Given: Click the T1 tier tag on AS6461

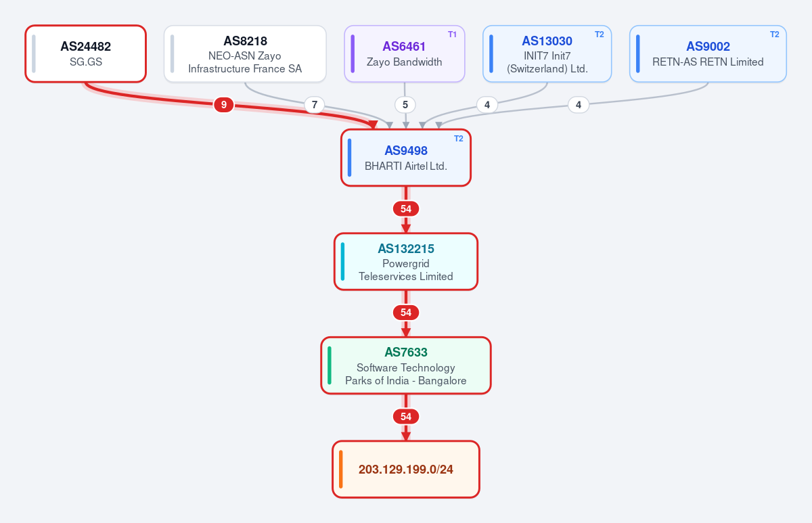Looking at the screenshot, I should click(452, 34).
